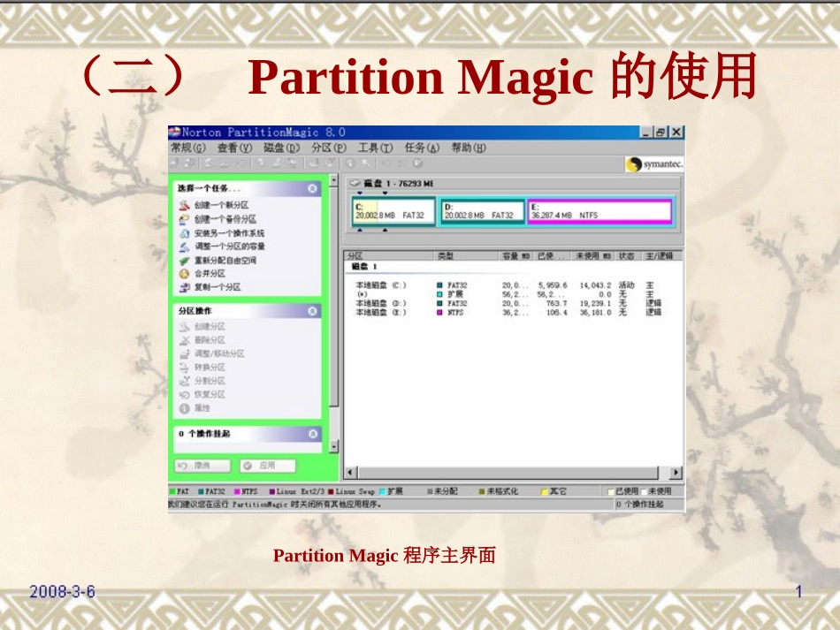Click the greyed icon beside 创建分区

click(184, 327)
